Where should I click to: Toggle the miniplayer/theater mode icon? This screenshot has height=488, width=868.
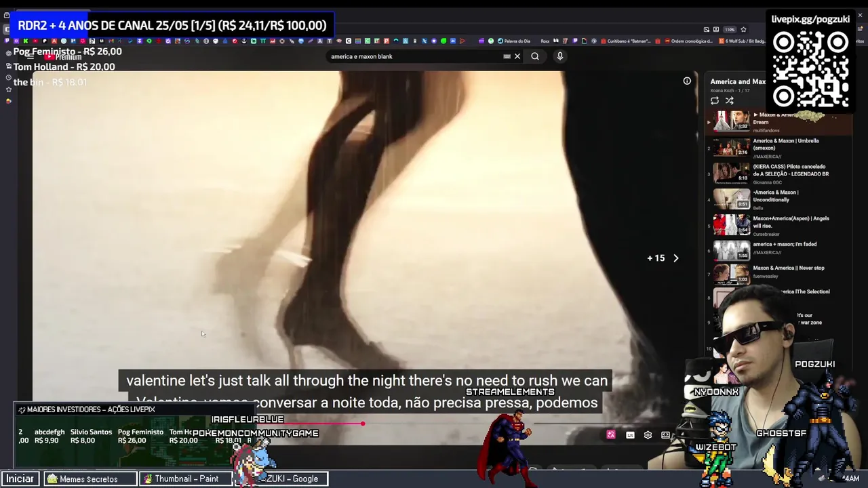pos(665,435)
